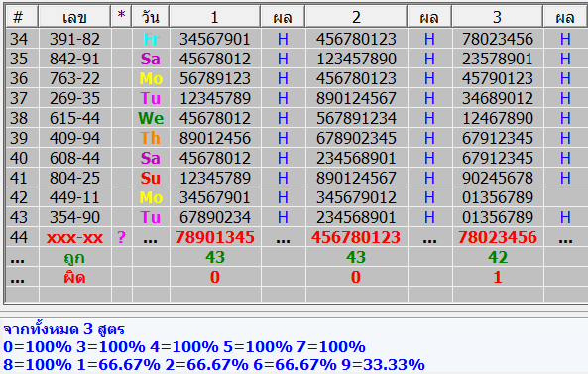The image size is (588, 374).
Task: Click red prediction 456780123 in row 44
Action: [356, 237]
